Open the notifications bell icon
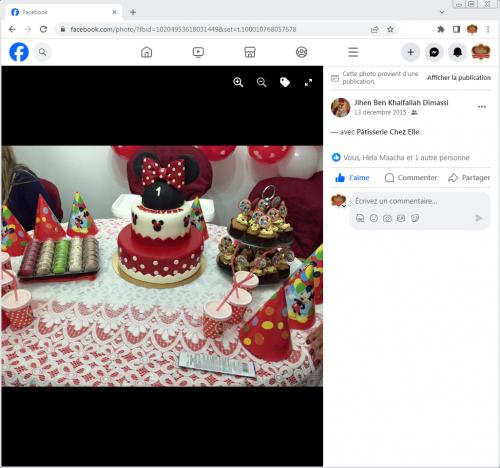This screenshot has width=500, height=468. coord(457,52)
